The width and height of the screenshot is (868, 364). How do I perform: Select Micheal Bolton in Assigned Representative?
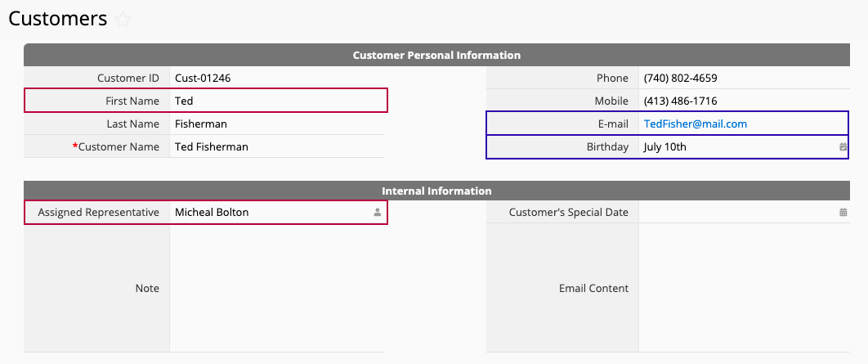coord(212,212)
